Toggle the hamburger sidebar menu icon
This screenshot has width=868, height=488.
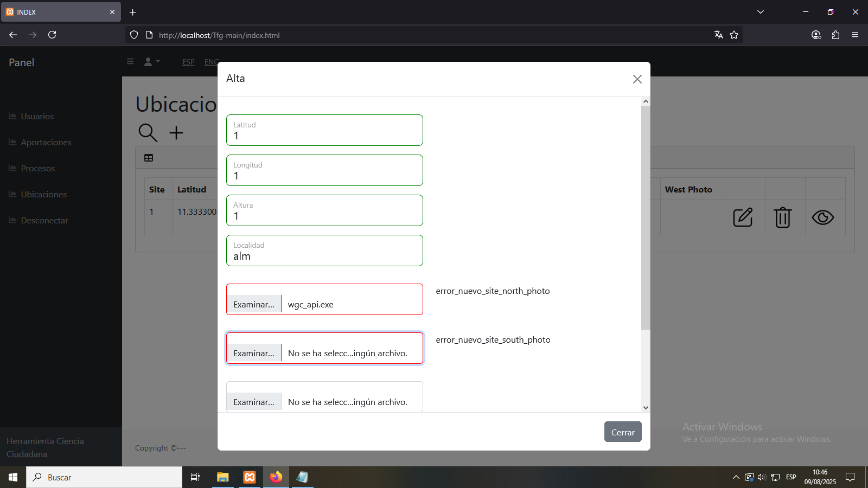(130, 62)
